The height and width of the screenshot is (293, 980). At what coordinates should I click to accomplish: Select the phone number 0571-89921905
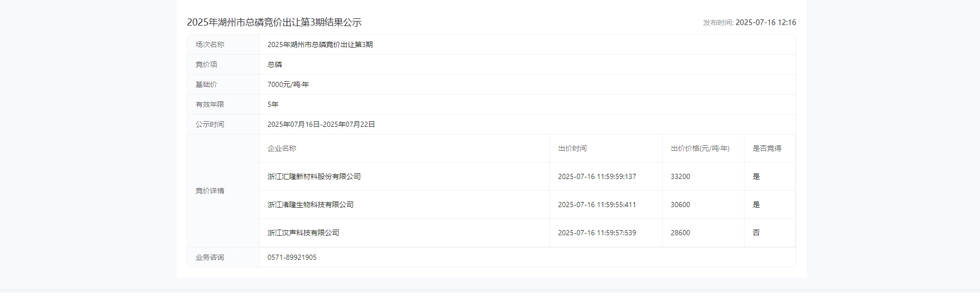point(292,257)
